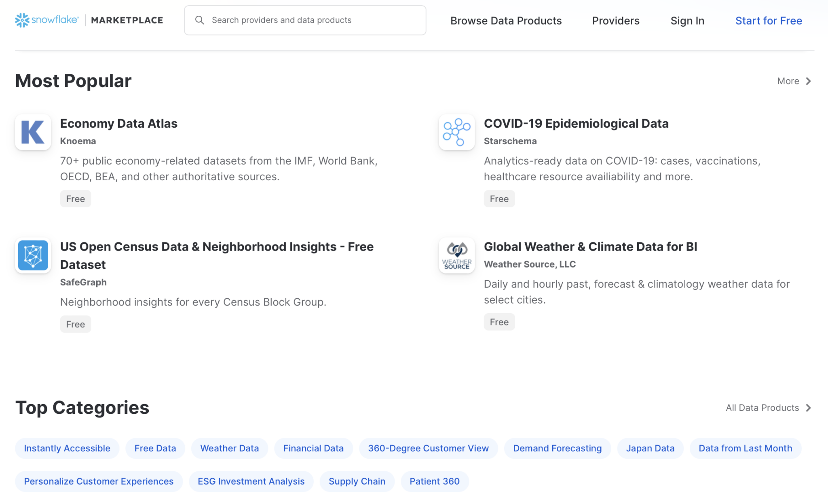This screenshot has height=504, width=828.
Task: Open the Economy Data Atlas listing
Action: [x=118, y=123]
